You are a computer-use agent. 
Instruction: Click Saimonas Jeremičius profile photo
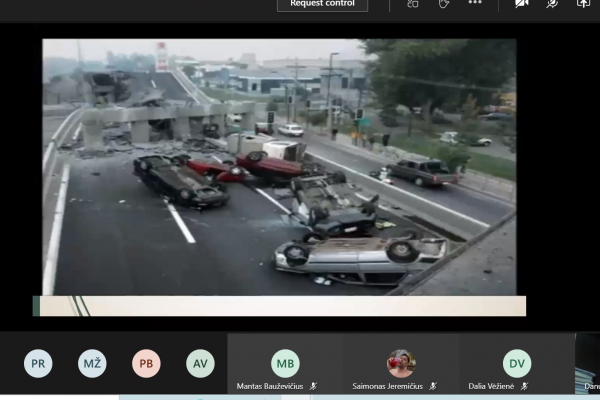(401, 363)
